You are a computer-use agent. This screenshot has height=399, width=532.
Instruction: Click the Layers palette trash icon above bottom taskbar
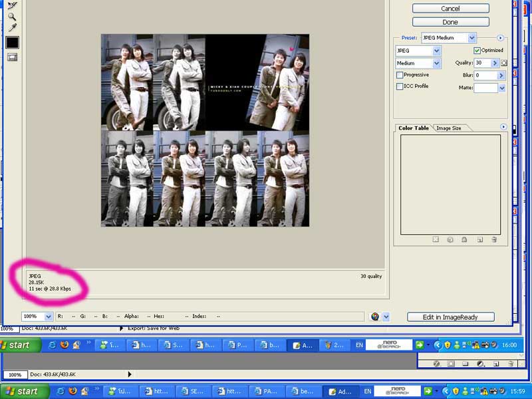pos(510,364)
